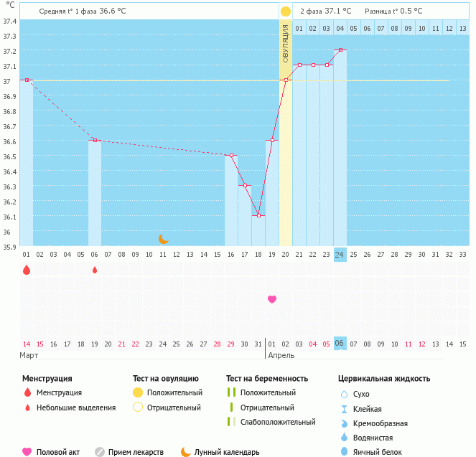This screenshot has height=457, width=476.
Task: Click the yellow ovulation circle above chart
Action: coord(286,11)
